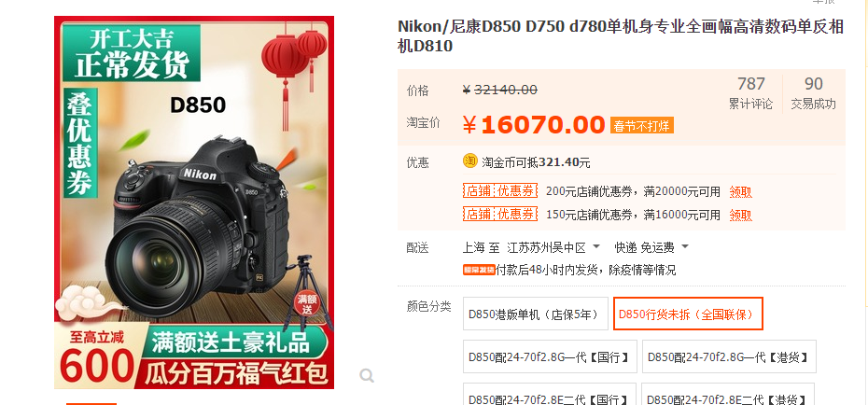The width and height of the screenshot is (868, 405).
Task: Click the magnifier icon below product image
Action: tap(366, 376)
